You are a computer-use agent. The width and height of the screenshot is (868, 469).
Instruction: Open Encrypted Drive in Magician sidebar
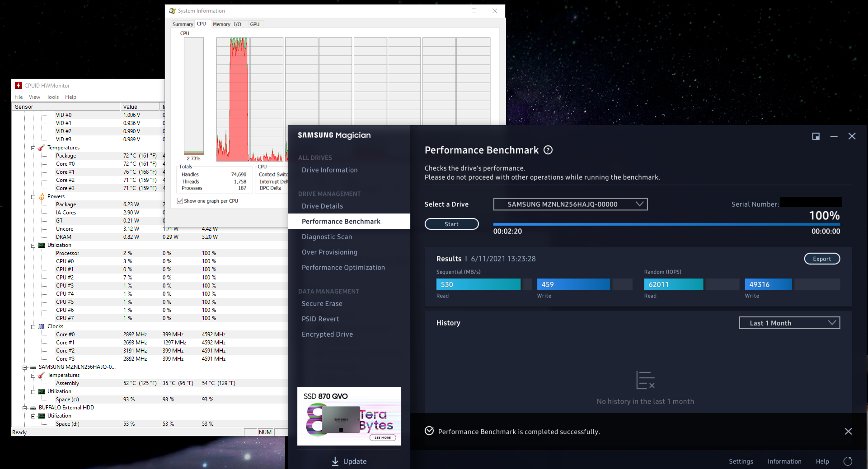(x=328, y=334)
